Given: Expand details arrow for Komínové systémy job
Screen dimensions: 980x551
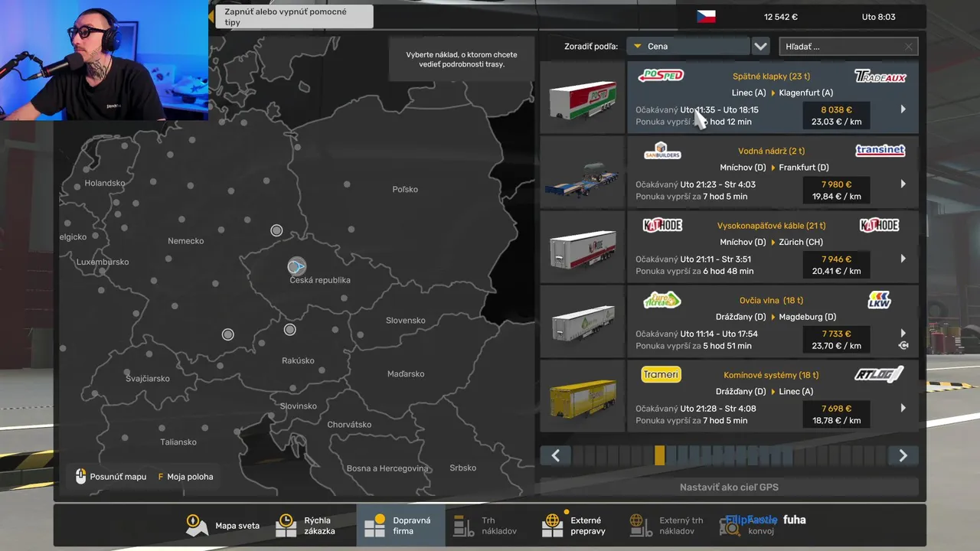Looking at the screenshot, I should tap(903, 408).
